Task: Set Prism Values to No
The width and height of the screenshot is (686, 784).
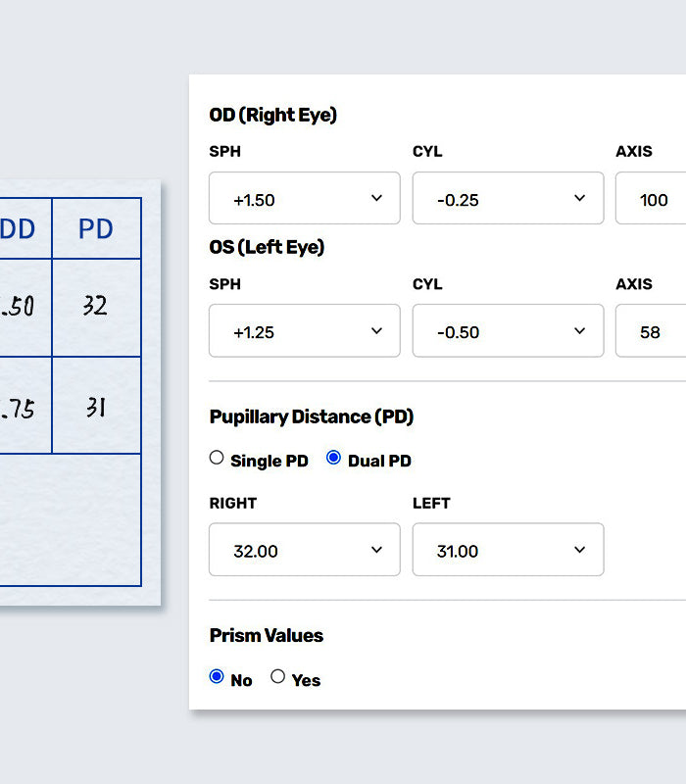Action: coord(217,676)
